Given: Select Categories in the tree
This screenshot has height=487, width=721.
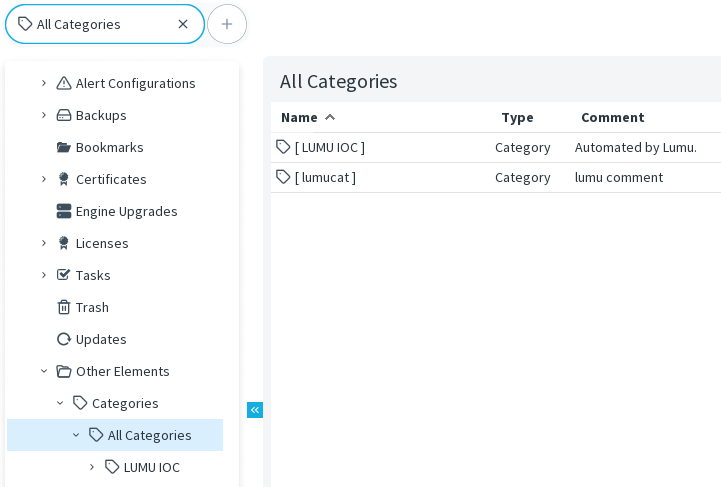Looking at the screenshot, I should click(125, 403).
